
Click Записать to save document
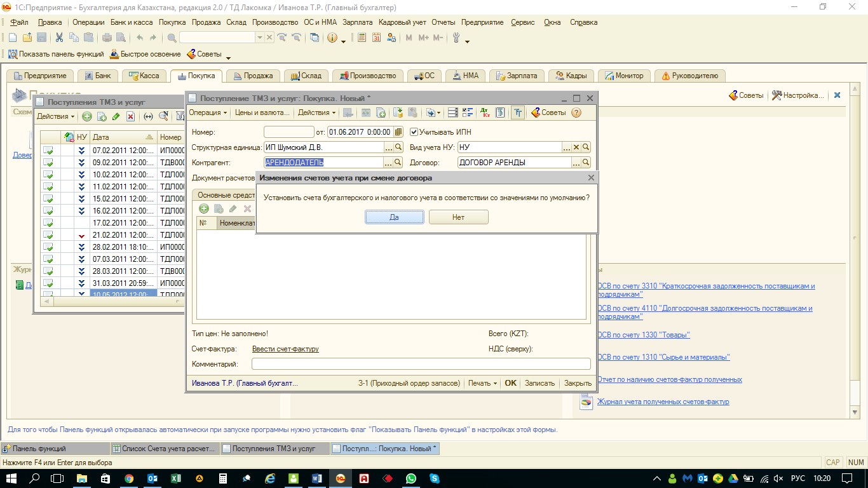click(539, 383)
